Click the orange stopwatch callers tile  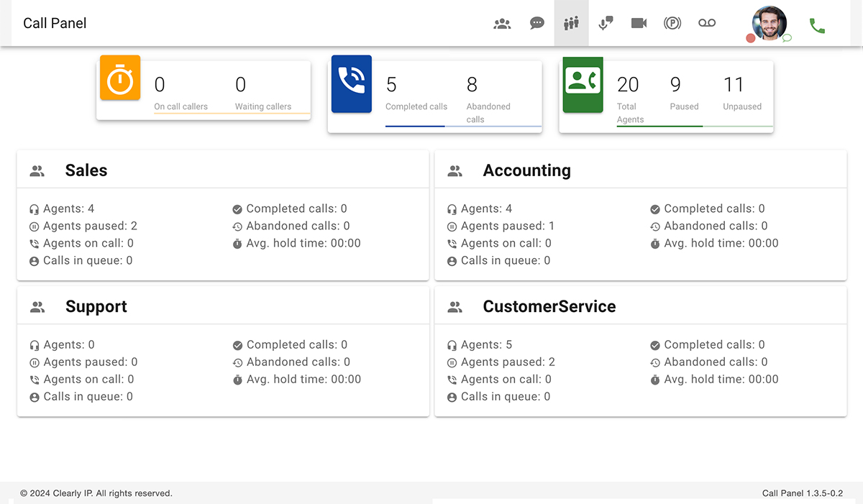tap(120, 78)
